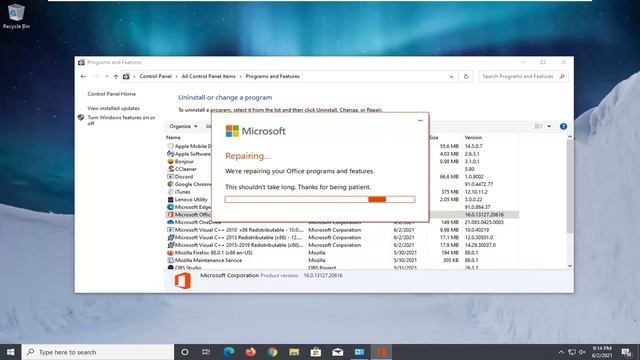Open the network icon in system tray
The height and width of the screenshot is (360, 640).
[x=572, y=352]
